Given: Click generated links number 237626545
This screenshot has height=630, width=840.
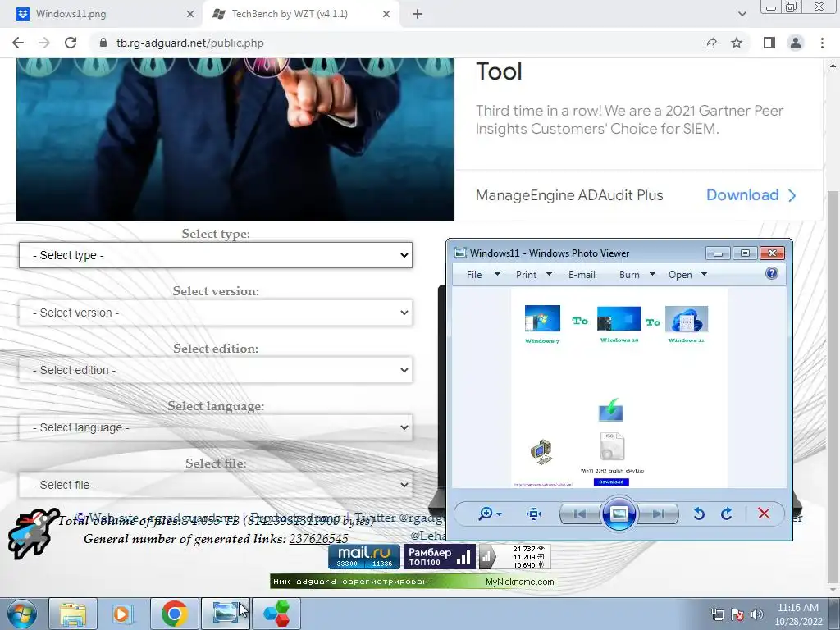Looking at the screenshot, I should point(319,538).
